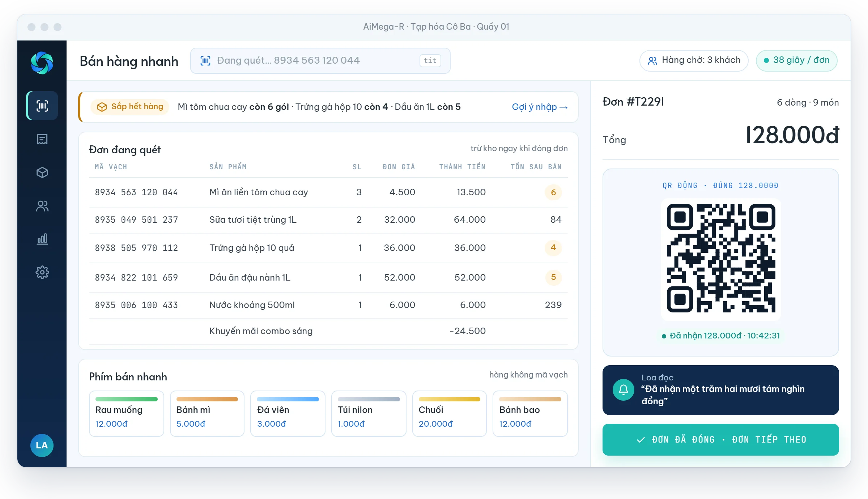Select row Sữa tươi tiệt trùng 1L
868x499 pixels.
tap(328, 220)
